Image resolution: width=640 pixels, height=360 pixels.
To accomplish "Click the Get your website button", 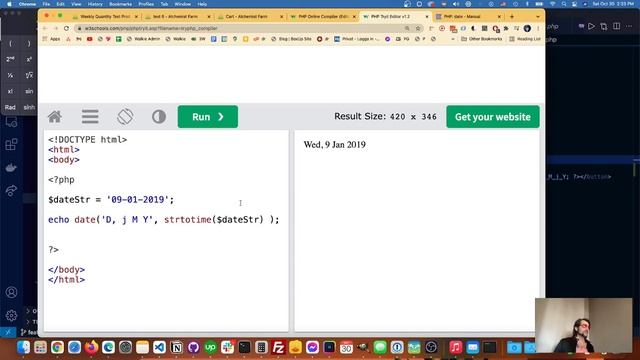I will (x=493, y=117).
